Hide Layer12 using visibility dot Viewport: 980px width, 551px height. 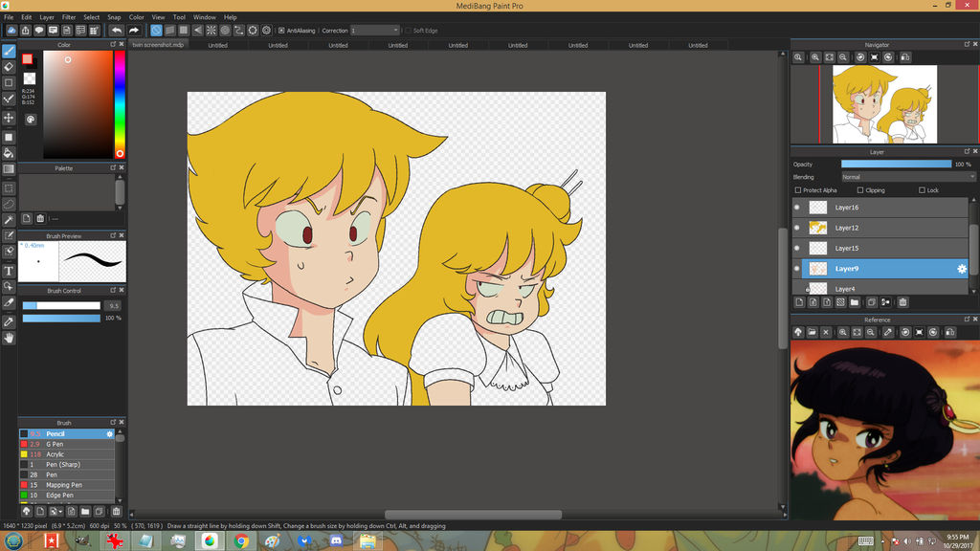pos(797,228)
